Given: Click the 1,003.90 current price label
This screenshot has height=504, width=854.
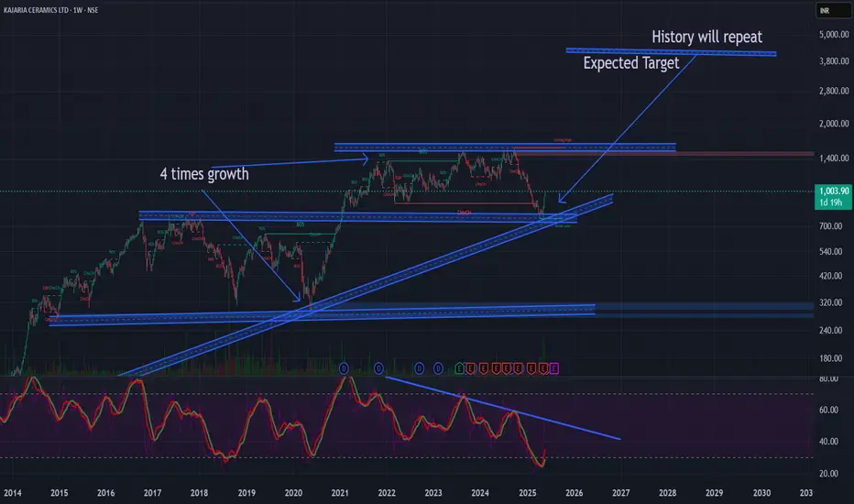Looking at the screenshot, I should point(834,191).
